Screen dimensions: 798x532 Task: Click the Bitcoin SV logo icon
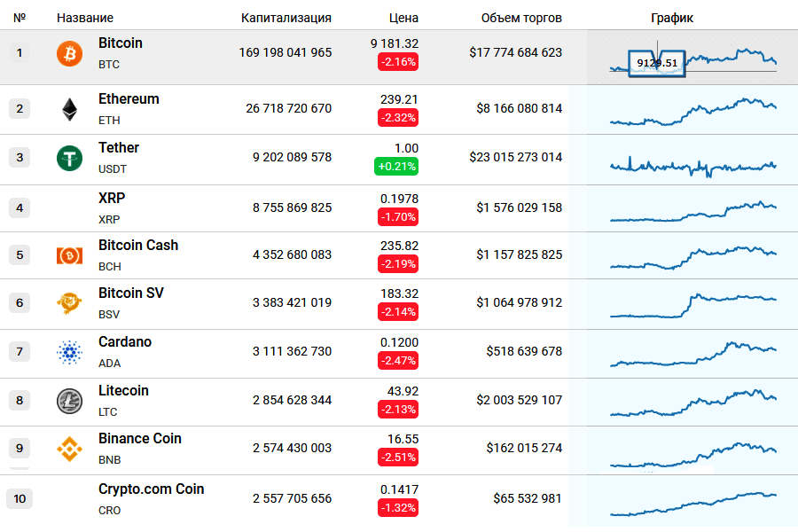coord(69,303)
